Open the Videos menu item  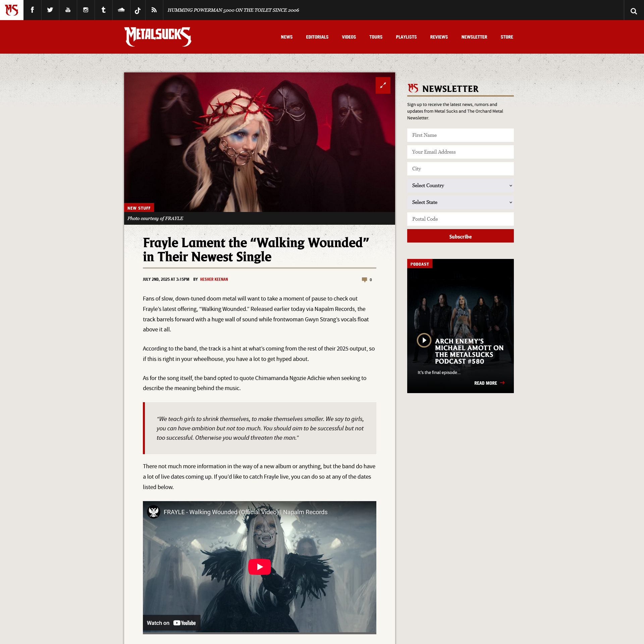click(349, 37)
